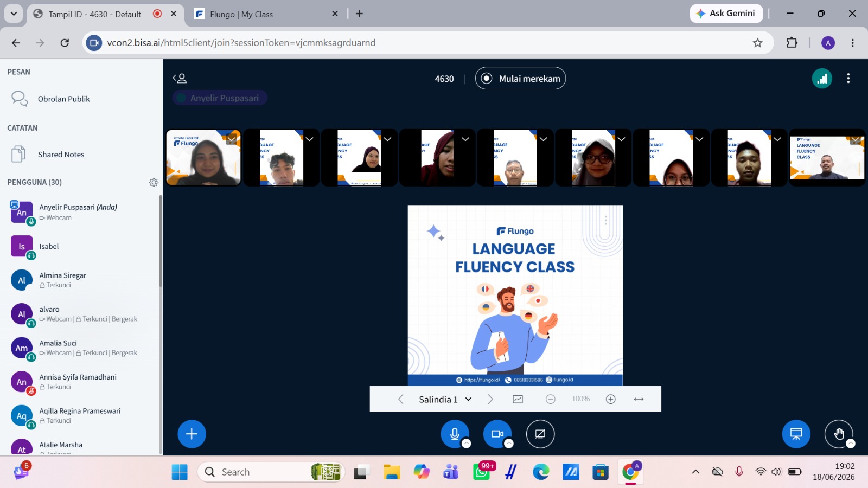
Task: Open webcam options arrow
Action: pos(508,444)
